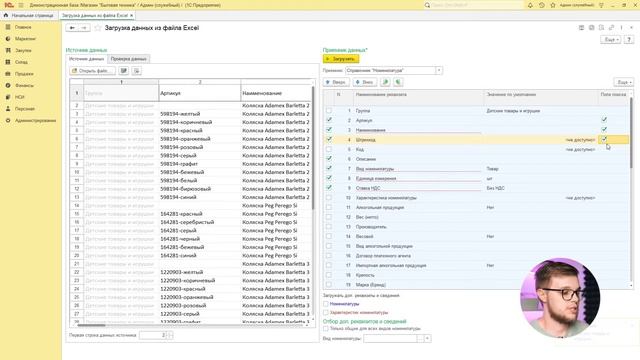The image size is (640, 360).
Task: Click the Открыть файл button
Action: click(93, 71)
